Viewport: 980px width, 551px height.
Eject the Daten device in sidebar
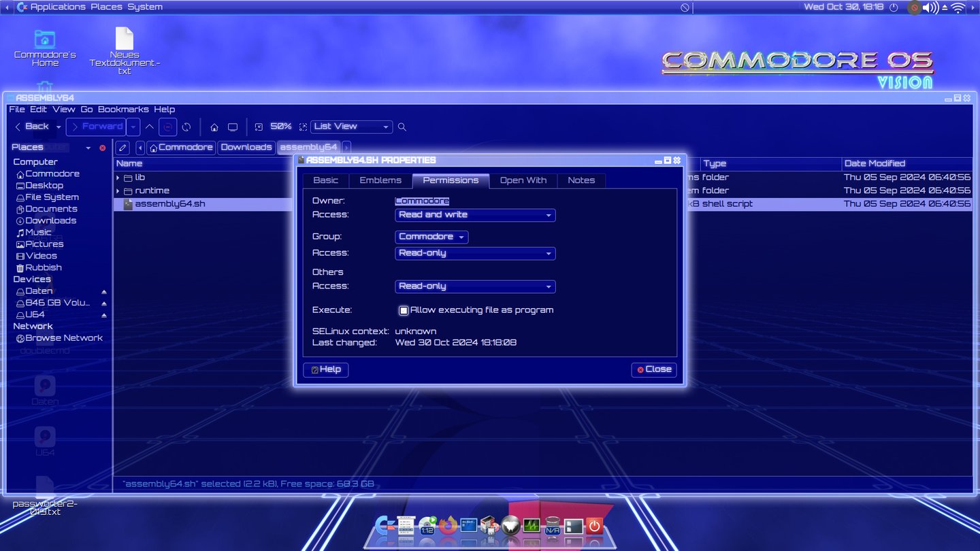pos(104,291)
